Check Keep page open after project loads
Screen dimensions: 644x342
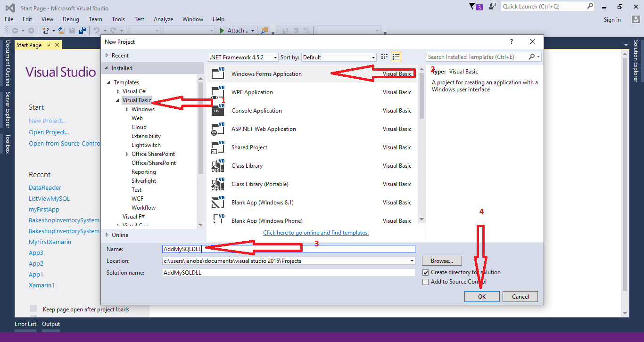click(33, 308)
